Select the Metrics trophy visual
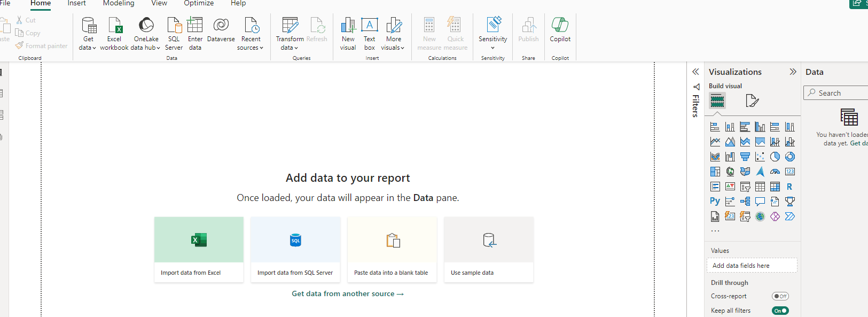The width and height of the screenshot is (868, 317). [789, 202]
